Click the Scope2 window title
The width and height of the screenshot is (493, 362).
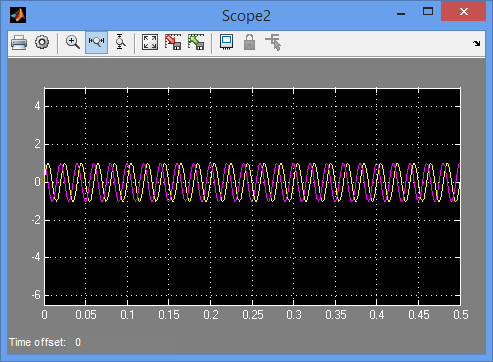[x=246, y=16]
